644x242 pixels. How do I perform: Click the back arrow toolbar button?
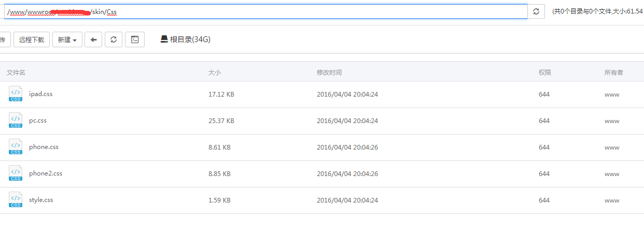[93, 39]
